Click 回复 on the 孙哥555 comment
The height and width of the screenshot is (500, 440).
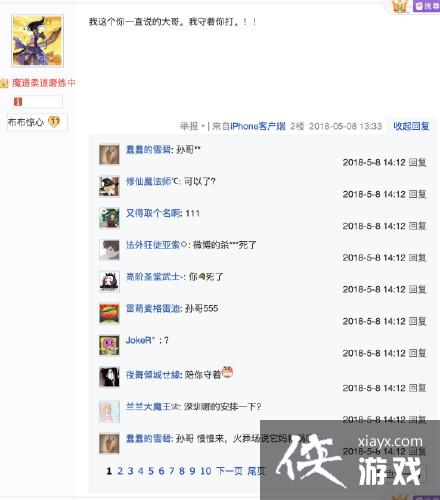[x=418, y=321]
